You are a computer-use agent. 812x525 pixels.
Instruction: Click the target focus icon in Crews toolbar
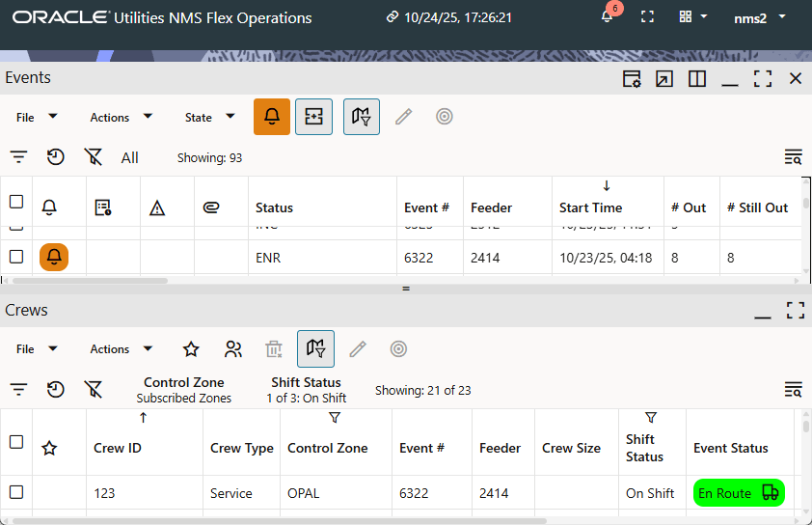[x=398, y=348]
